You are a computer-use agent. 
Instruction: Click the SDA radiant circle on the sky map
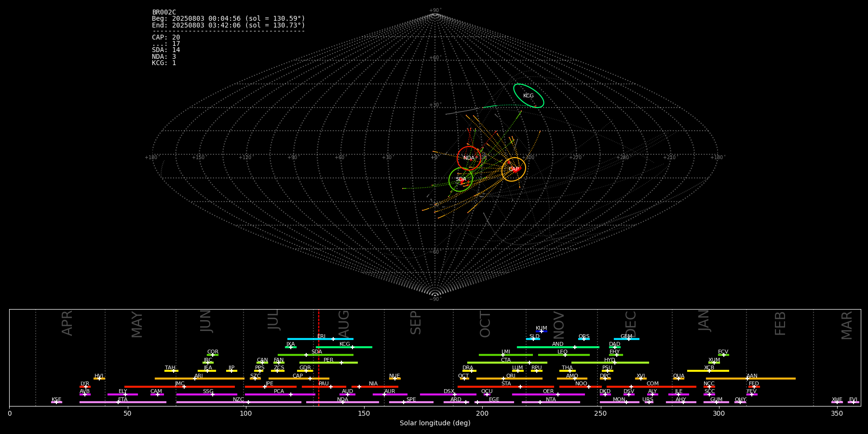click(461, 179)
